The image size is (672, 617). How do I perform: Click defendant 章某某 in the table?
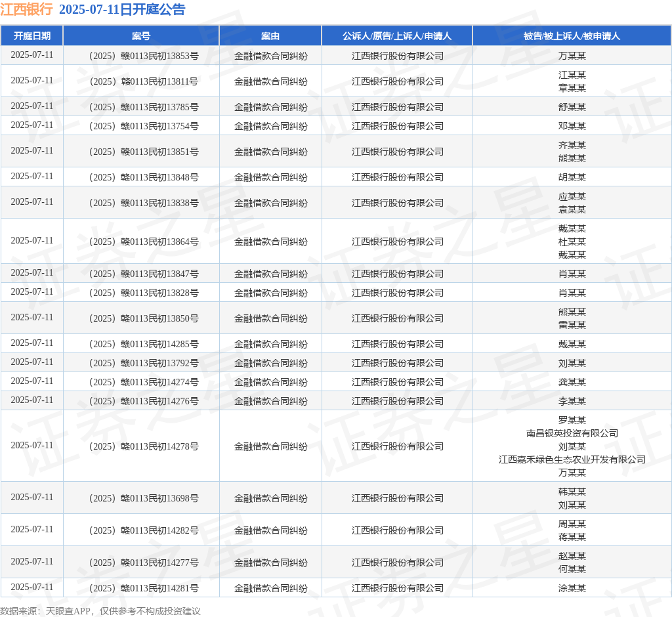[x=572, y=88]
